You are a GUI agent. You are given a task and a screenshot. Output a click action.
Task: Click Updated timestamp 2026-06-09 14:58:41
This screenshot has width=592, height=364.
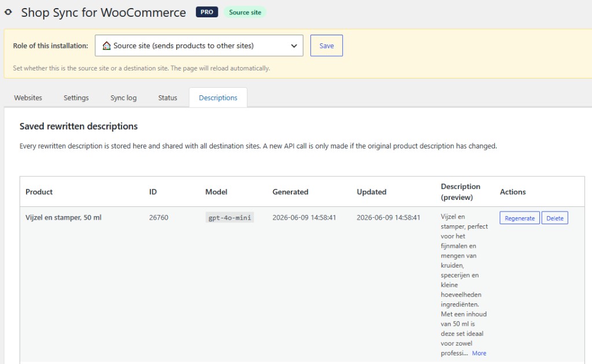tap(388, 217)
